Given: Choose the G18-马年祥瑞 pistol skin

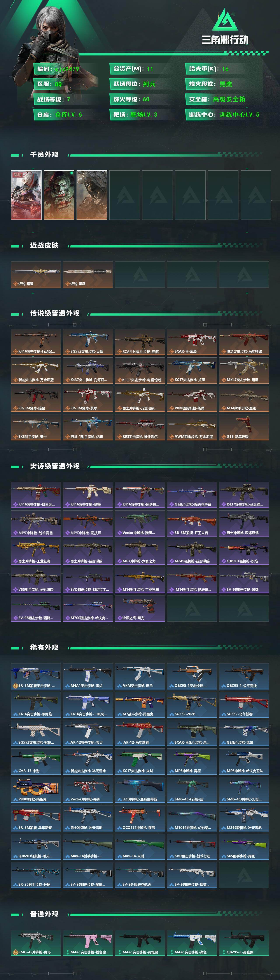Looking at the screenshot, I should 244,427.
